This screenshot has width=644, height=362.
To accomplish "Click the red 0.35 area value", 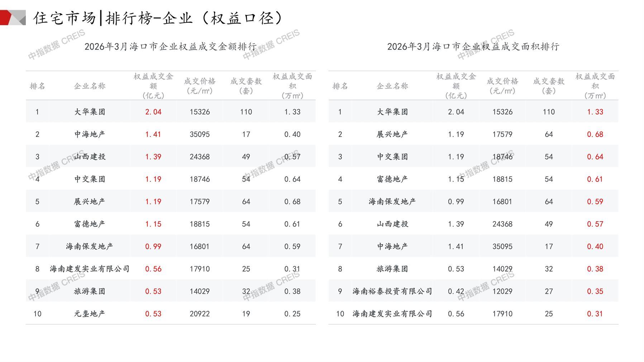I will (x=595, y=291).
